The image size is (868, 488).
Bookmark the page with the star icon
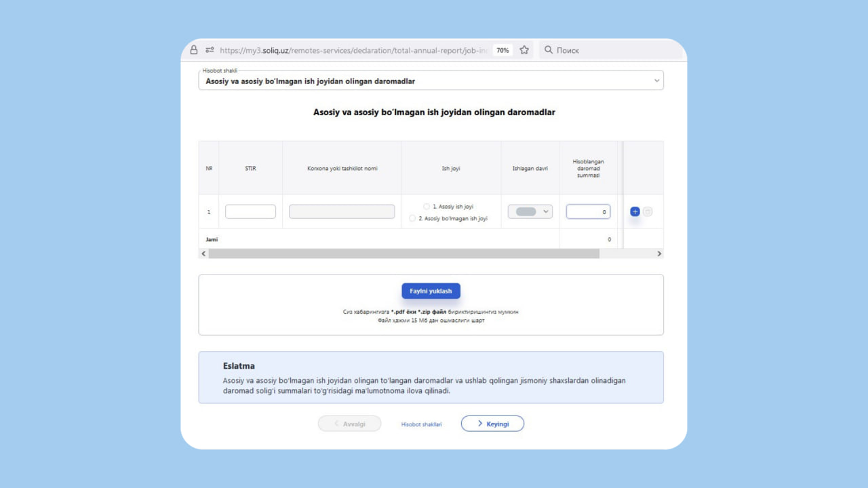tap(524, 50)
